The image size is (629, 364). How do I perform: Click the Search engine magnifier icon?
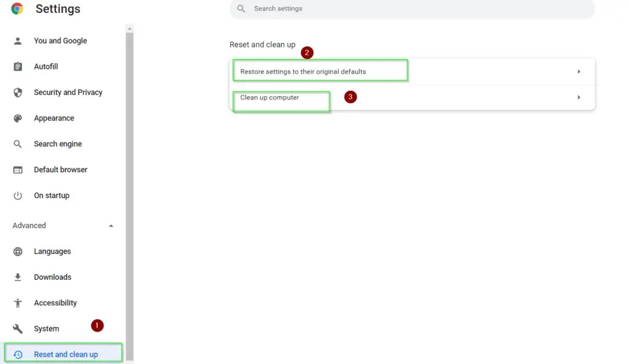[x=18, y=144]
